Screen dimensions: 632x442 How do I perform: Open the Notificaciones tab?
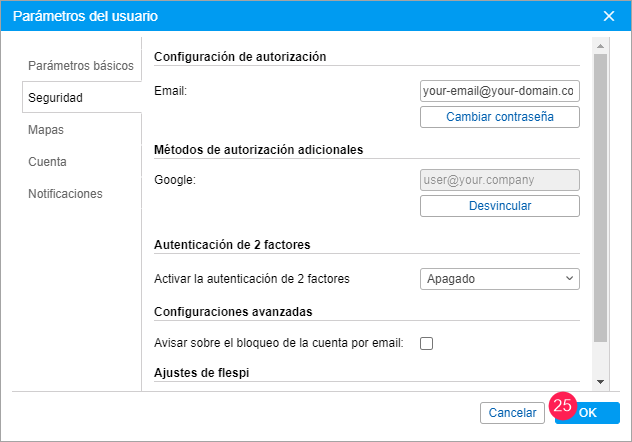coord(65,194)
